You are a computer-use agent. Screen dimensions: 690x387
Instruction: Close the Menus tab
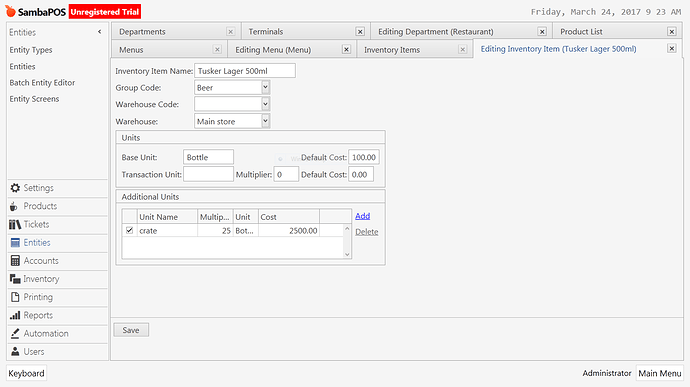coord(217,49)
